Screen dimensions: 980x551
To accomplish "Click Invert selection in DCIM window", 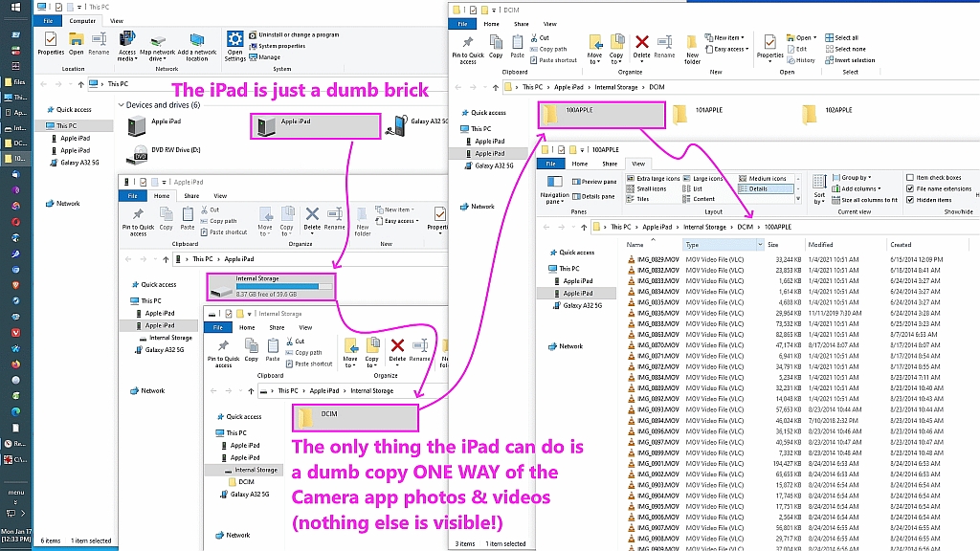I will [x=850, y=60].
